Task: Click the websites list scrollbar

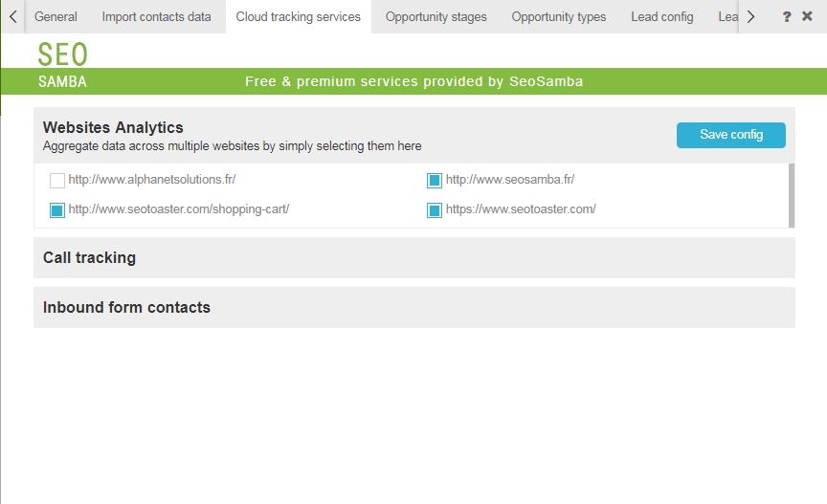Action: pyautogui.click(x=792, y=196)
